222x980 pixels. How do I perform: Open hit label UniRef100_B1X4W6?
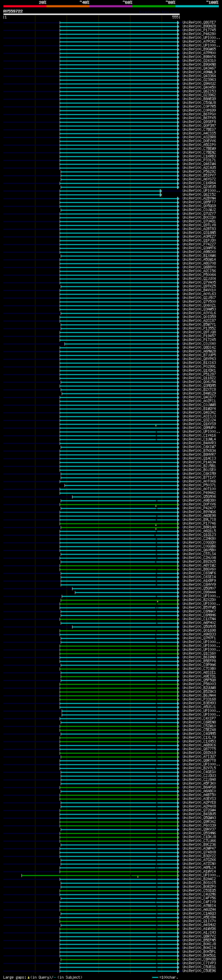click(x=199, y=256)
